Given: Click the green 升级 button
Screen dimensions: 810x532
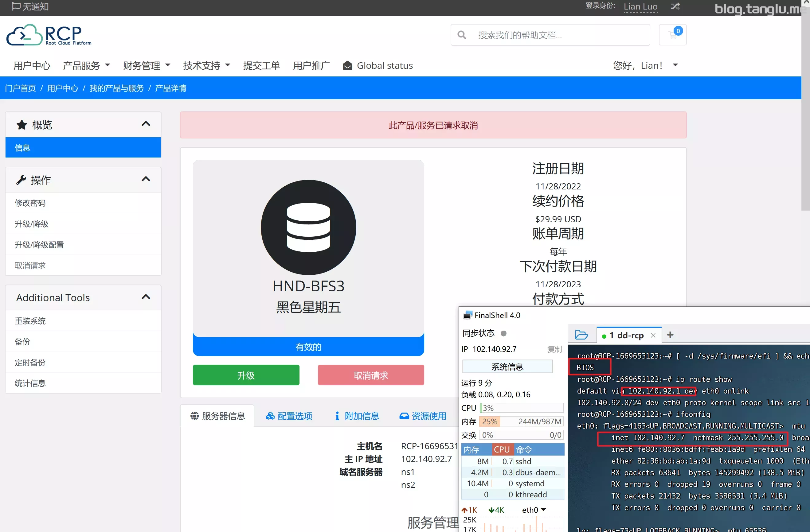Looking at the screenshot, I should 246,375.
